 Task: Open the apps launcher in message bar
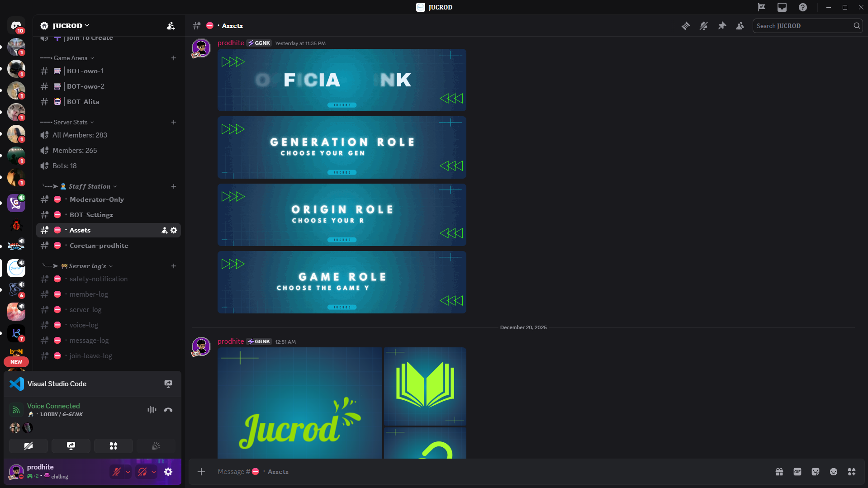pyautogui.click(x=852, y=472)
